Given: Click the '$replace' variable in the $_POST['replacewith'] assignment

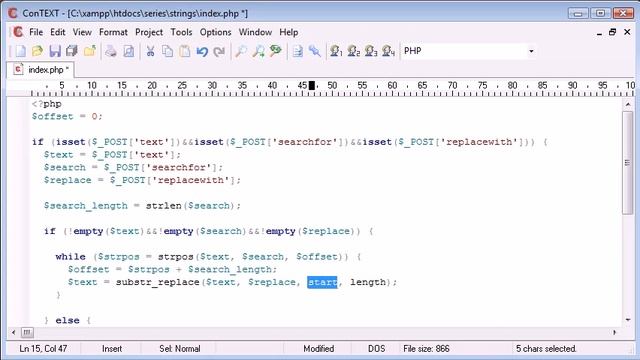Looking at the screenshot, I should pos(68,180).
